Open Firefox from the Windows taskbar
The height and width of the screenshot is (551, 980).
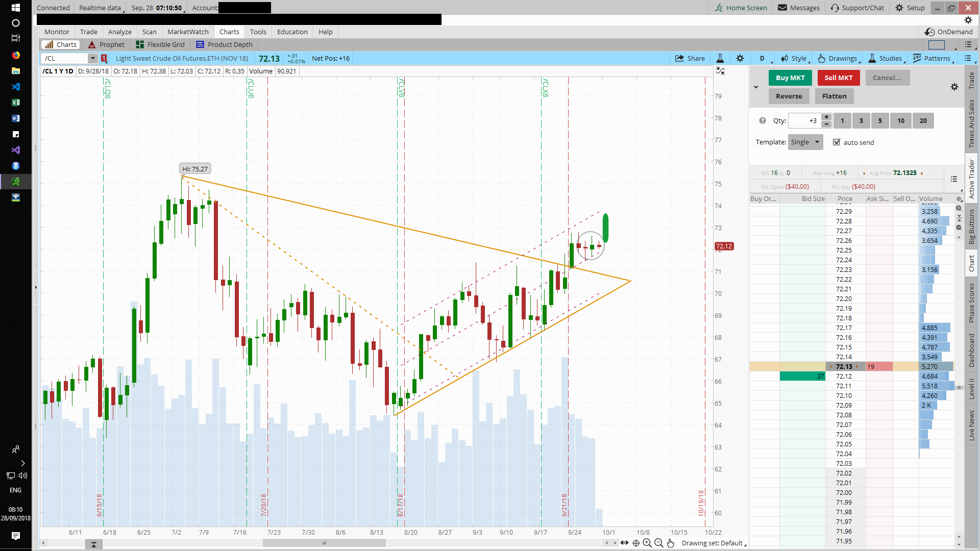(16, 55)
